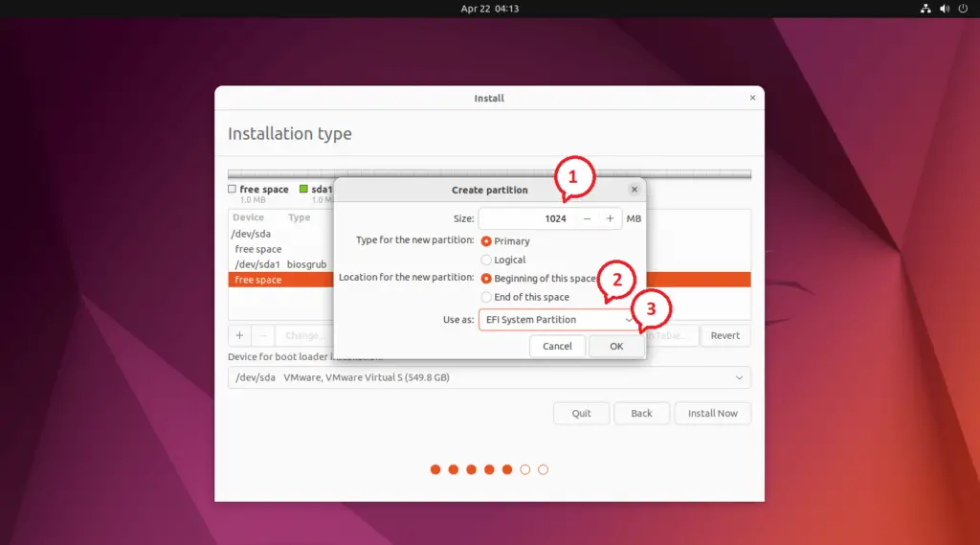Open the boot loader device /dev/sda dropdown
Screen dimensions: 980x545
pos(489,377)
